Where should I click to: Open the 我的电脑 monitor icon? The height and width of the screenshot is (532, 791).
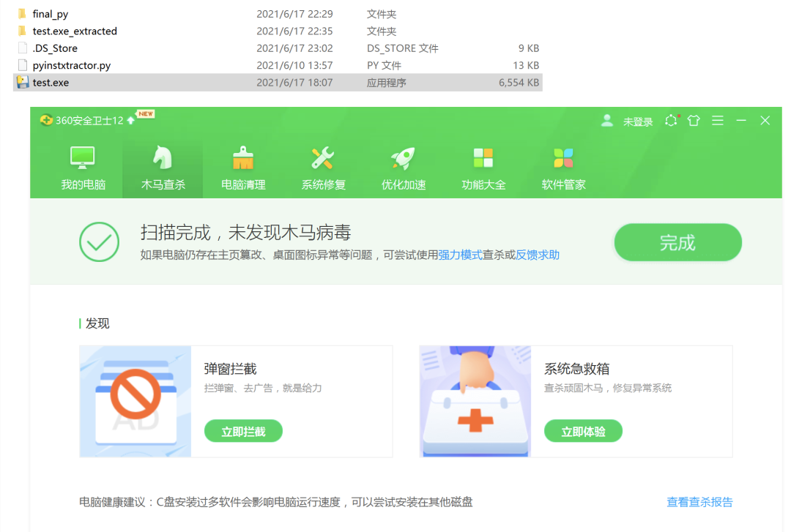[83, 158]
